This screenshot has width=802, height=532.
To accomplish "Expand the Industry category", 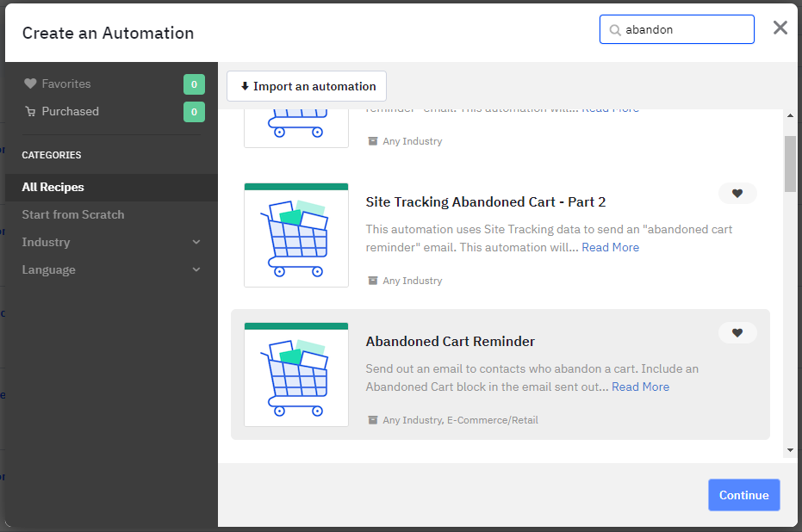I will (x=111, y=242).
